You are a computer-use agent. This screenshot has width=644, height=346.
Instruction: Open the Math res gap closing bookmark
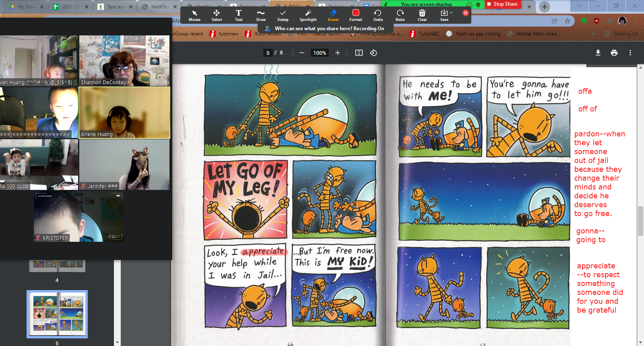pos(473,34)
